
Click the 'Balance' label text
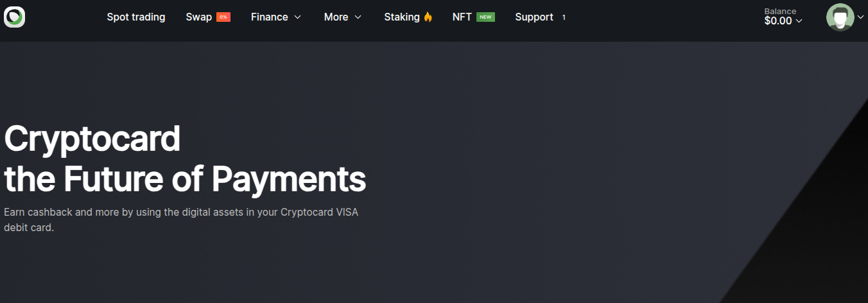780,11
